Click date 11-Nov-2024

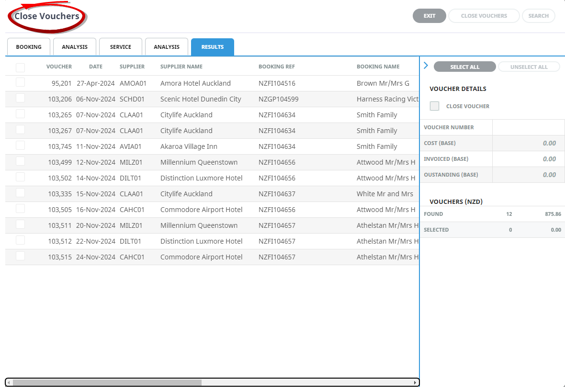(x=95, y=146)
